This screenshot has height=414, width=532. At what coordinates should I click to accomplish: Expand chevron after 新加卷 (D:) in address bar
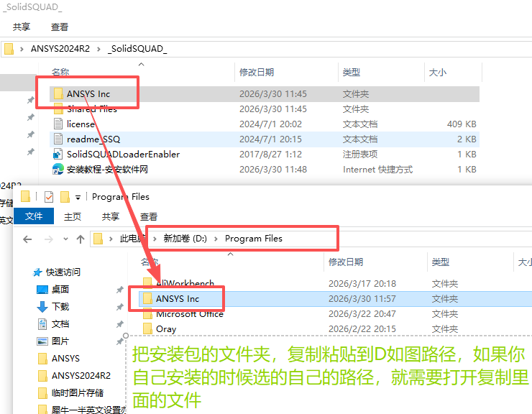[216, 239]
